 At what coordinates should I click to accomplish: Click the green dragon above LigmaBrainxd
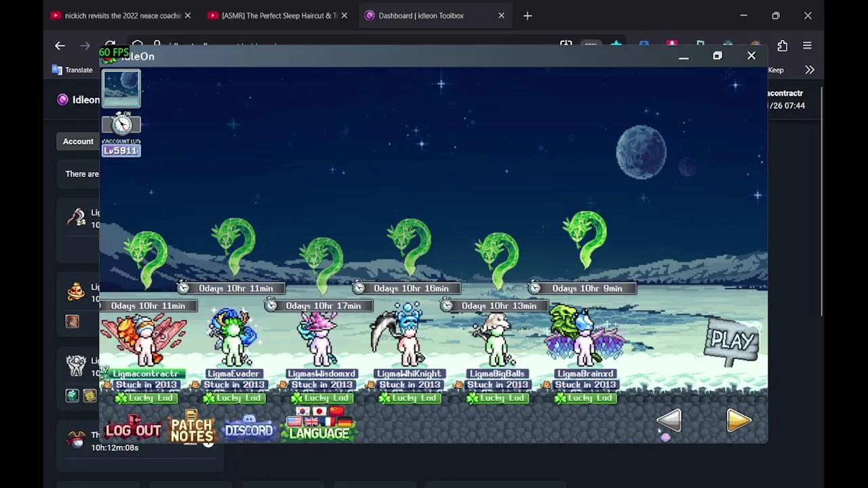[x=585, y=241]
